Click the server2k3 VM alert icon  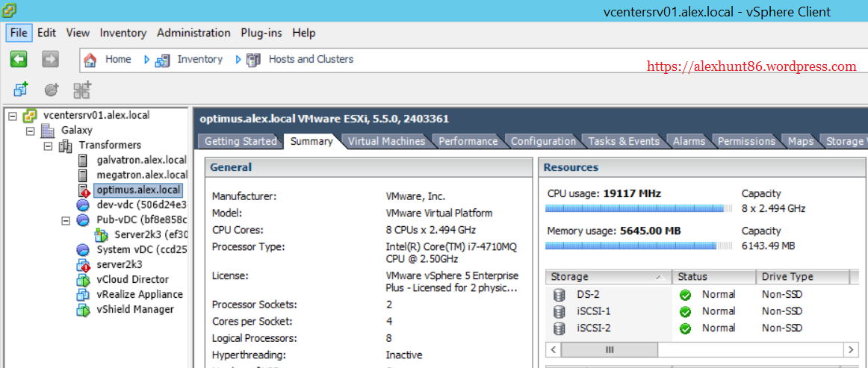tap(83, 264)
